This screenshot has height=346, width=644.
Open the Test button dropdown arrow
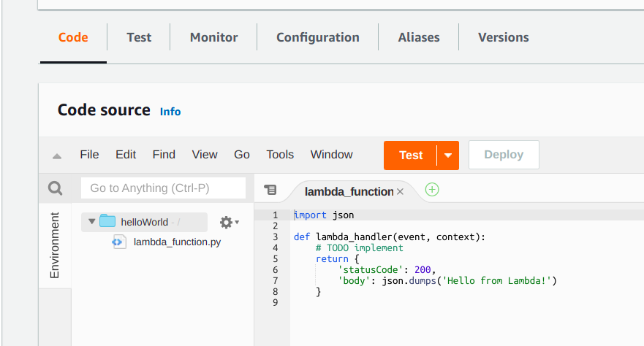pos(448,155)
